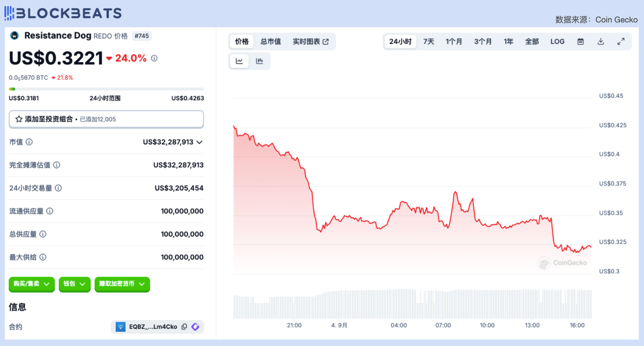Open the 钱包 dropdown
The image size is (644, 346).
click(74, 284)
